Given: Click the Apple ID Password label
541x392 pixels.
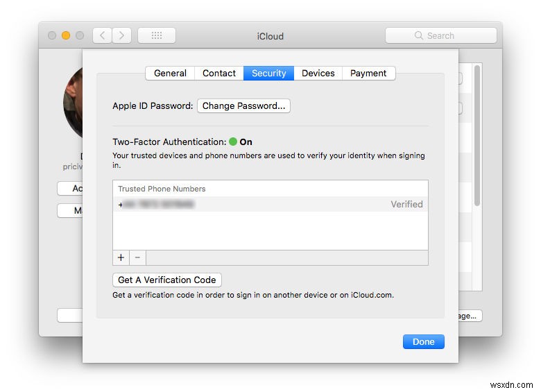Looking at the screenshot, I should pos(153,106).
